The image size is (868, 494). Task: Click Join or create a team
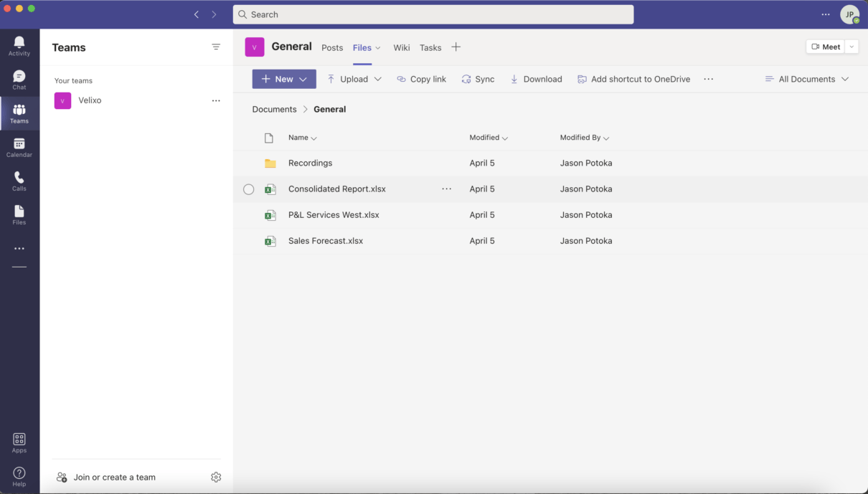pos(113,477)
